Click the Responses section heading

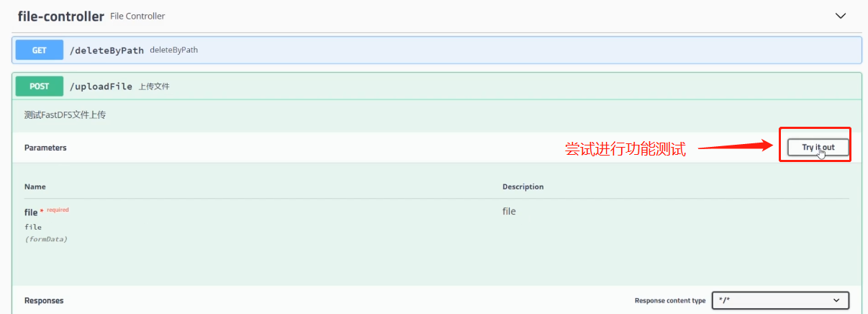44,300
